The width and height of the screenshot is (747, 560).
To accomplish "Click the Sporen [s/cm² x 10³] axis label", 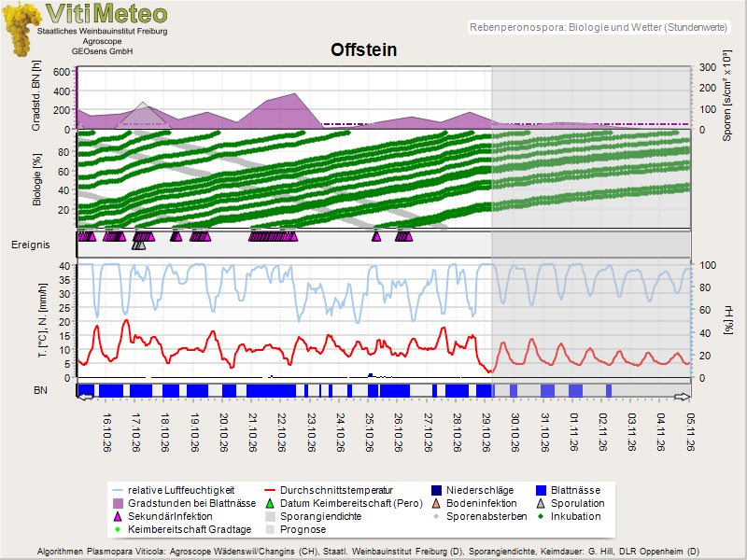I will pos(727,95).
